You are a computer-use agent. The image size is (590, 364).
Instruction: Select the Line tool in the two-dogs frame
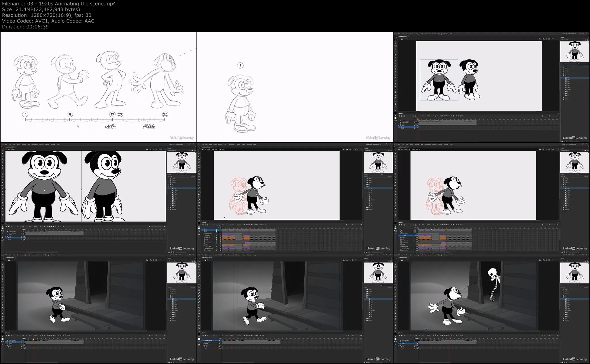396,60
